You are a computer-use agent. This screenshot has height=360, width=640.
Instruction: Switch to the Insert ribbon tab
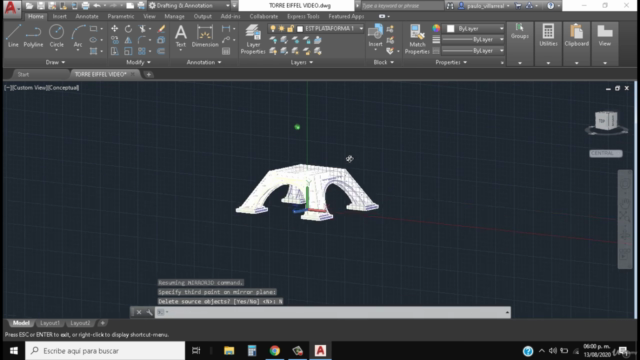tap(60, 16)
